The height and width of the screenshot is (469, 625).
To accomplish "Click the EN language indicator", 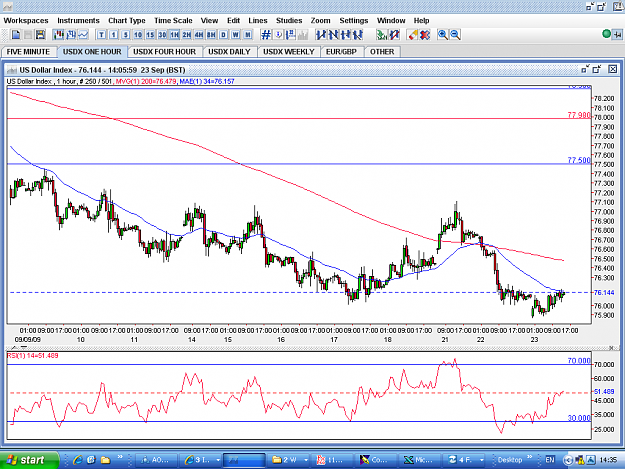I will tap(550, 460).
